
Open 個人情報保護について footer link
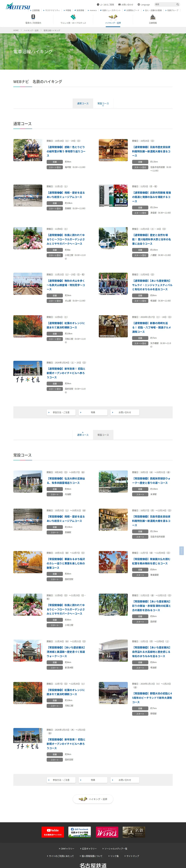91,856
